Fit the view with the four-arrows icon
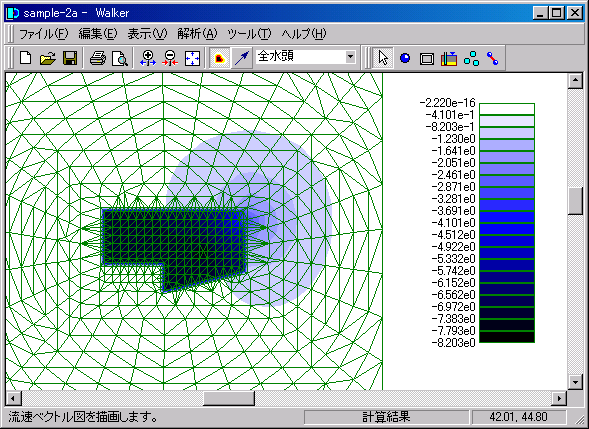589x429 pixels. 192,58
